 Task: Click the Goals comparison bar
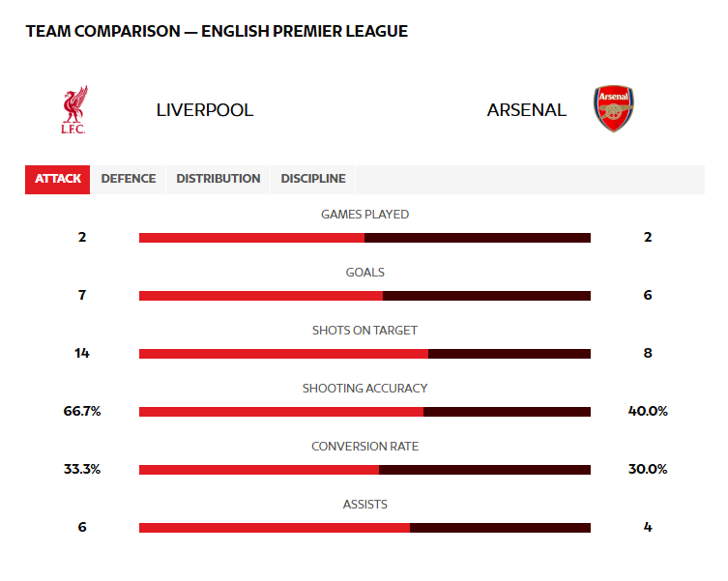pyautogui.click(x=364, y=296)
